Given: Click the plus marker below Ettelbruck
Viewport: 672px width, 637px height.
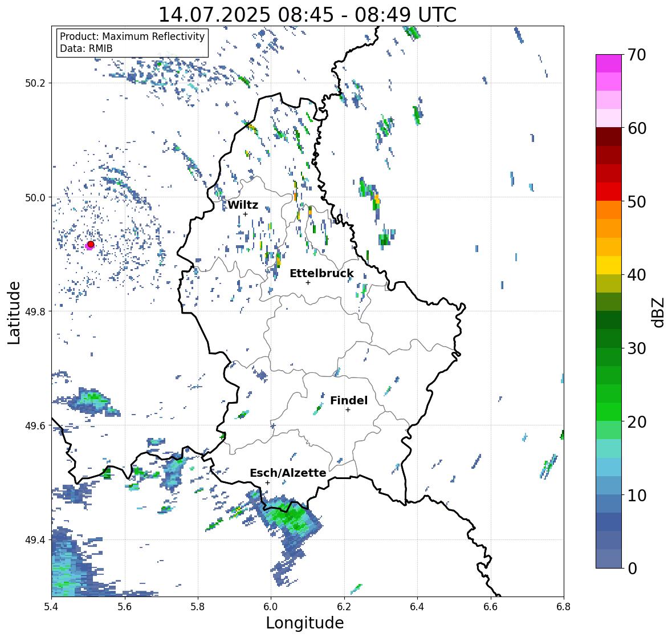Looking at the screenshot, I should pos(308,282).
